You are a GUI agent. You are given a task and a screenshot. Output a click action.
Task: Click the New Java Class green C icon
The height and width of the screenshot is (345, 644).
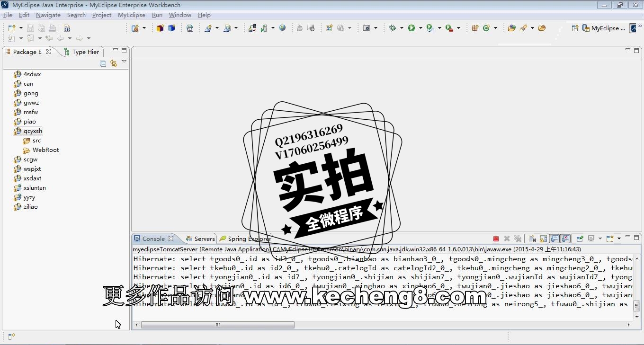tap(486, 28)
